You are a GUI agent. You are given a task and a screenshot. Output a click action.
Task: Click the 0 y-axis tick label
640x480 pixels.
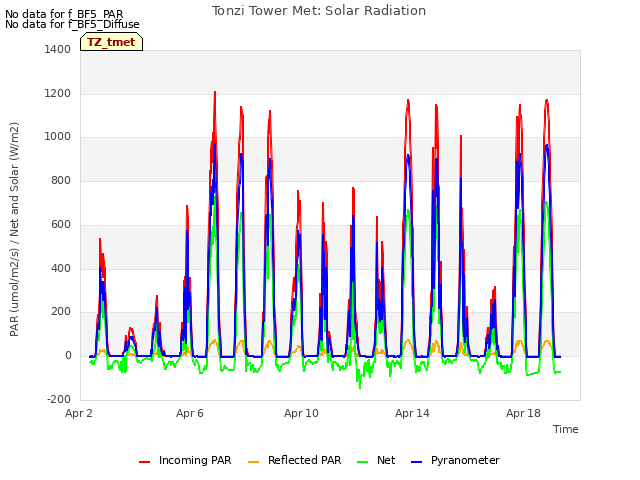(68, 356)
